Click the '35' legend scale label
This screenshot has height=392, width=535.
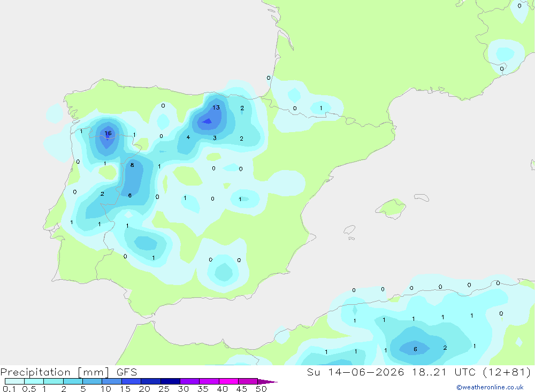point(203,389)
